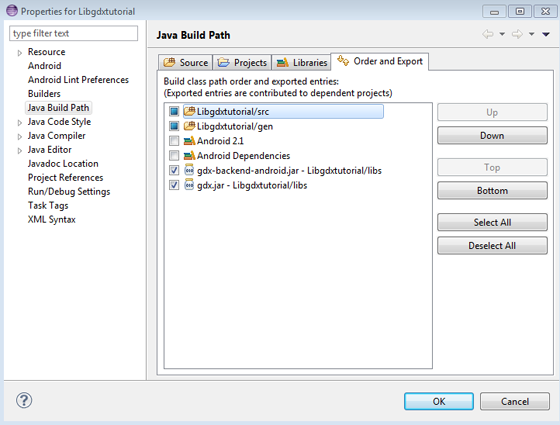The height and width of the screenshot is (425, 560).
Task: Select gdx.jar - Libgdxtutorial/libs entry
Action: [x=252, y=185]
